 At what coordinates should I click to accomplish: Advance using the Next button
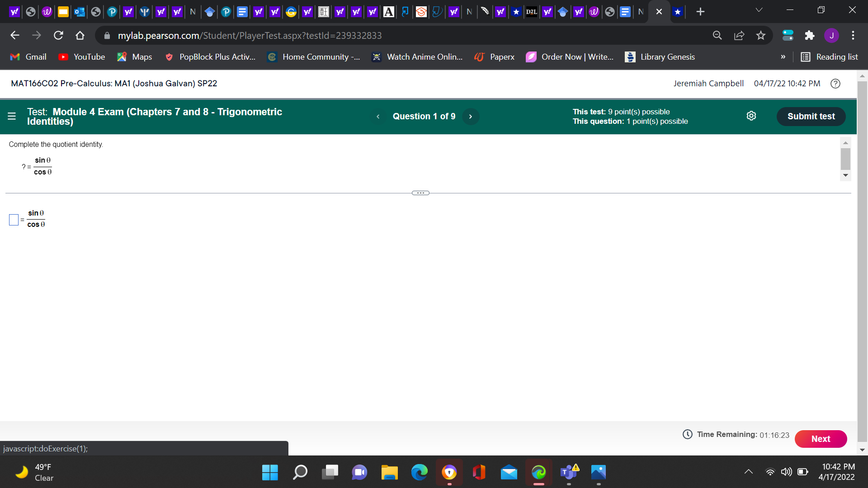821,439
